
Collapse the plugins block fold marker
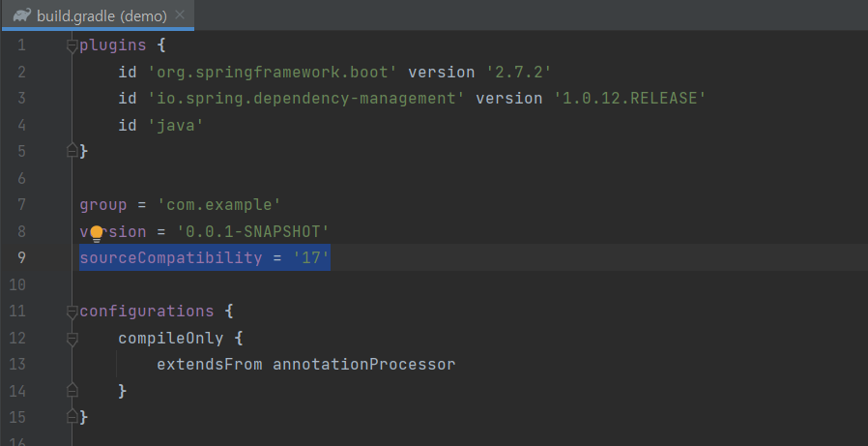(72, 45)
